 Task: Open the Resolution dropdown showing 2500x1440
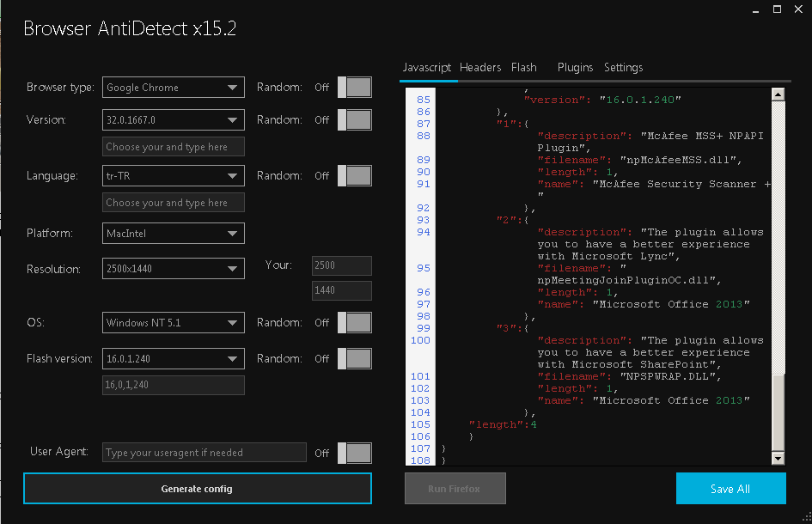pyautogui.click(x=172, y=269)
